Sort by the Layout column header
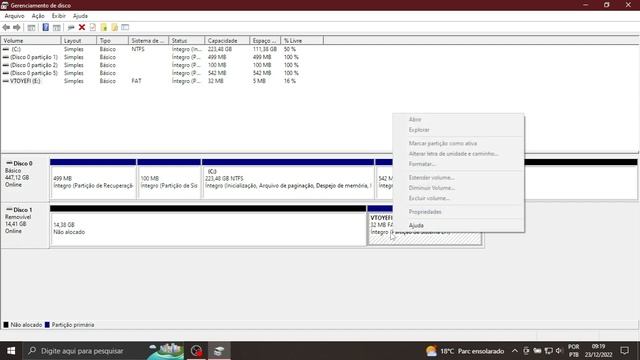Screen dimensions: 640x360 (79, 41)
